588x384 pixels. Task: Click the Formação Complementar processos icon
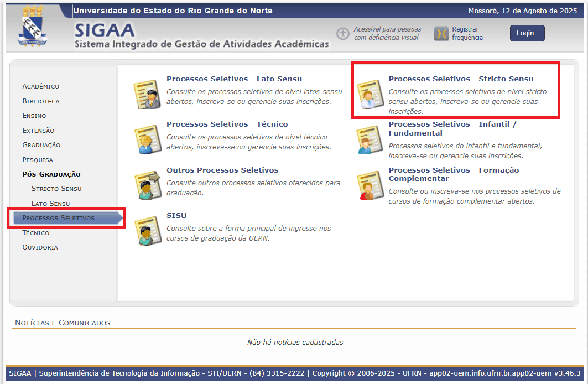coord(370,186)
